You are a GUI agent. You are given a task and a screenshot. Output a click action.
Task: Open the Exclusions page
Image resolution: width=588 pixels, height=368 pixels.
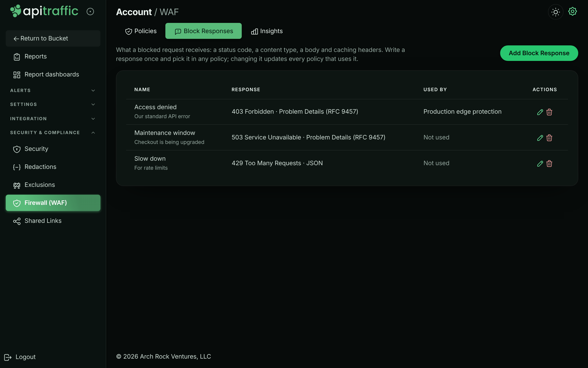point(53,185)
